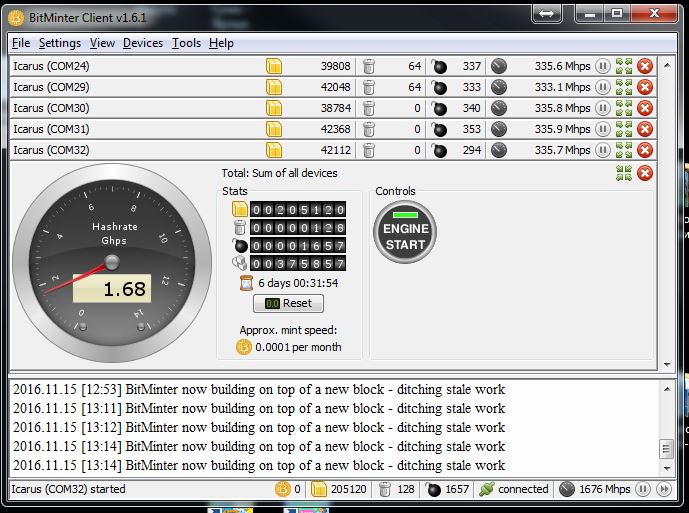
Task: Click the accepted-work box icon on COM24 row
Action: (x=274, y=66)
